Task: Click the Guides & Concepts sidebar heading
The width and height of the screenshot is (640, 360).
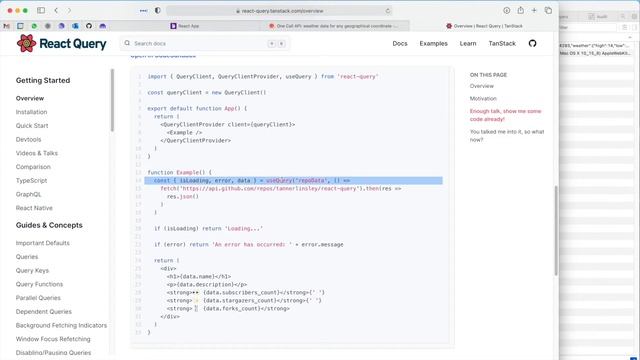Action: [x=49, y=225]
